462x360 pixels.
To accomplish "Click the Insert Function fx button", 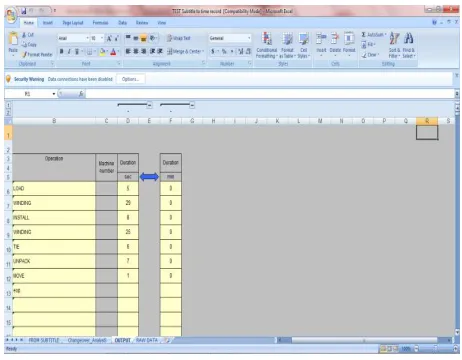I will pos(81,94).
